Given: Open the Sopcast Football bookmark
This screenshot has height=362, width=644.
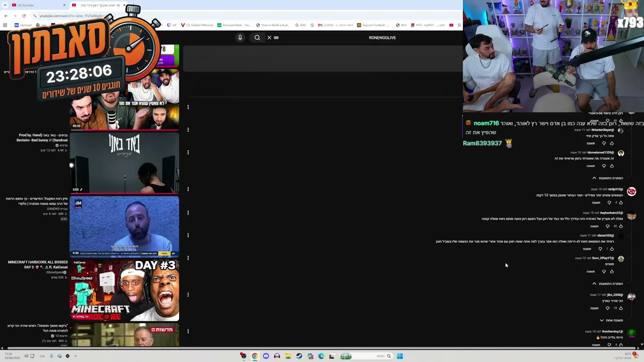Looking at the screenshot, I should click(x=373, y=25).
